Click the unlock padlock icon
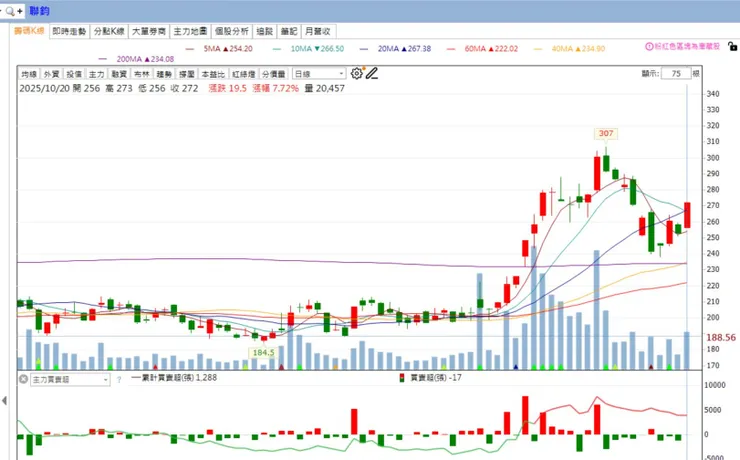The height and width of the screenshot is (460, 740). tap(732, 46)
